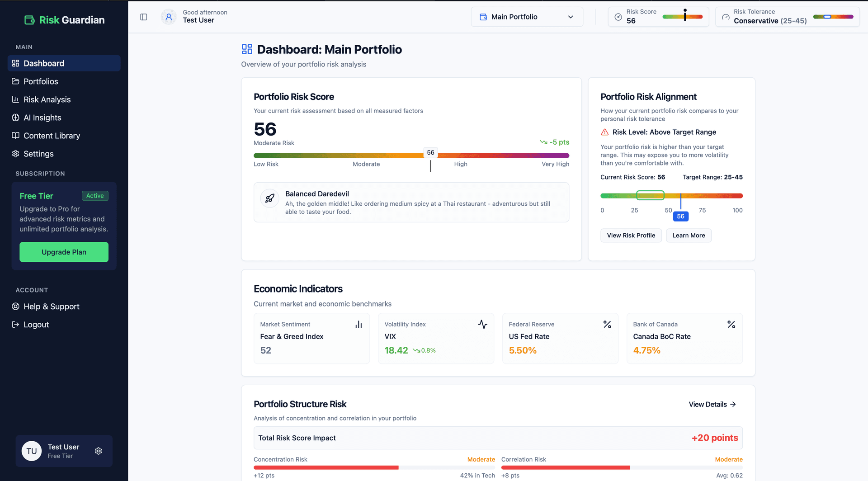Click the 56 marker on Portfolio Risk Score bar
The height and width of the screenshot is (481, 868).
[x=430, y=153]
